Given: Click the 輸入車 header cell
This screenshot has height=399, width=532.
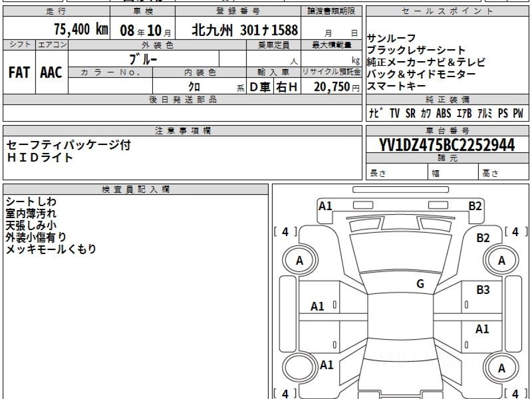Looking at the screenshot, I should [274, 72].
